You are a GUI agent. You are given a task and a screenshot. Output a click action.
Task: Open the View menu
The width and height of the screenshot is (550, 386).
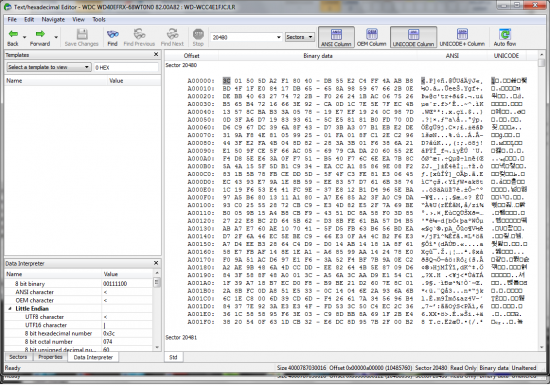click(78, 20)
